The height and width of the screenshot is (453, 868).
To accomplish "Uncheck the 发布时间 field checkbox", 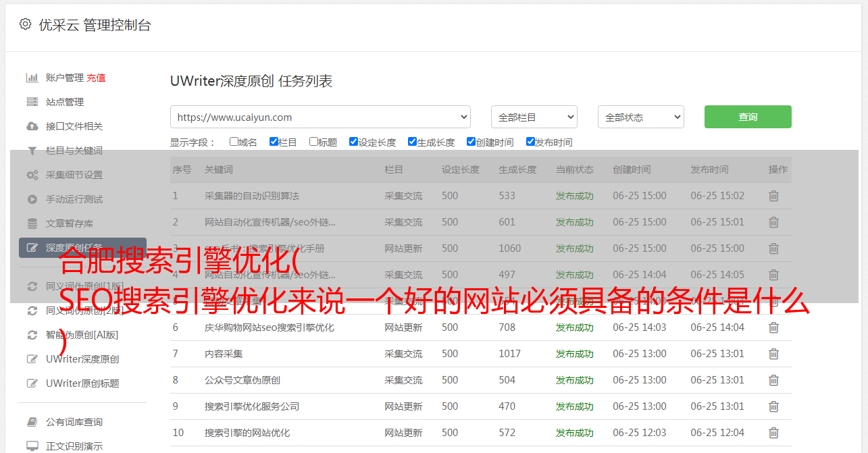I will (x=530, y=142).
